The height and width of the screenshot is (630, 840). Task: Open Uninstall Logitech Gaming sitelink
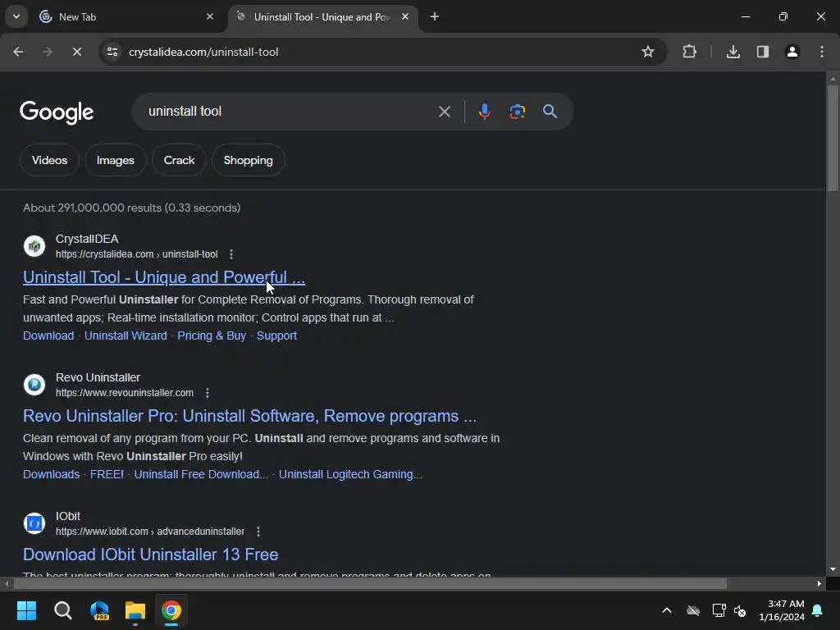click(350, 475)
